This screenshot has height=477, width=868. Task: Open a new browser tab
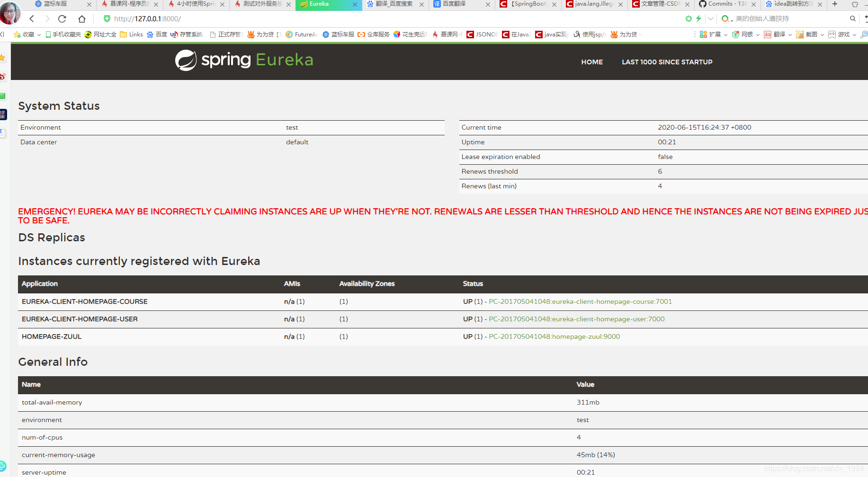click(835, 4)
